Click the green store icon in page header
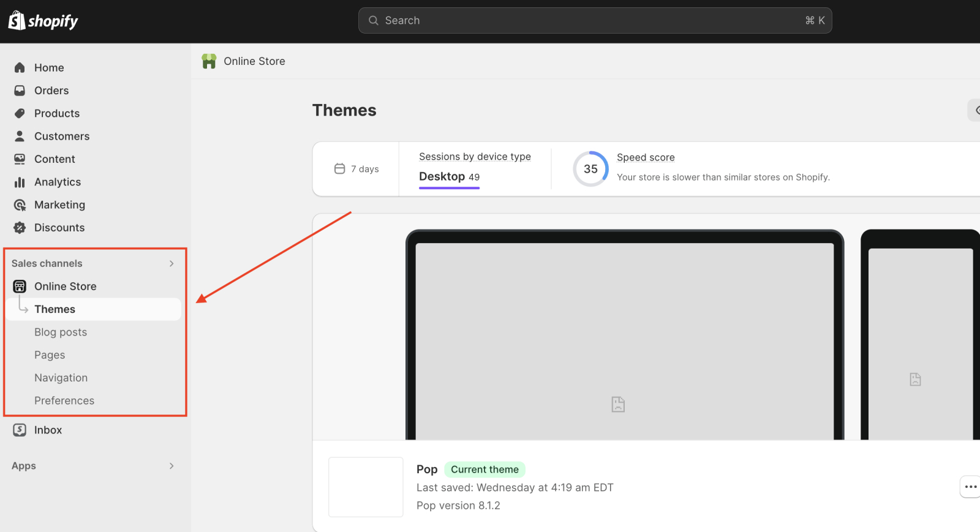This screenshot has width=980, height=532. tap(209, 61)
